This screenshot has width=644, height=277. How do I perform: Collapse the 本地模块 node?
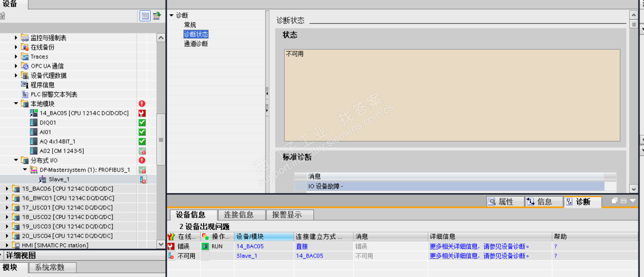point(16,104)
